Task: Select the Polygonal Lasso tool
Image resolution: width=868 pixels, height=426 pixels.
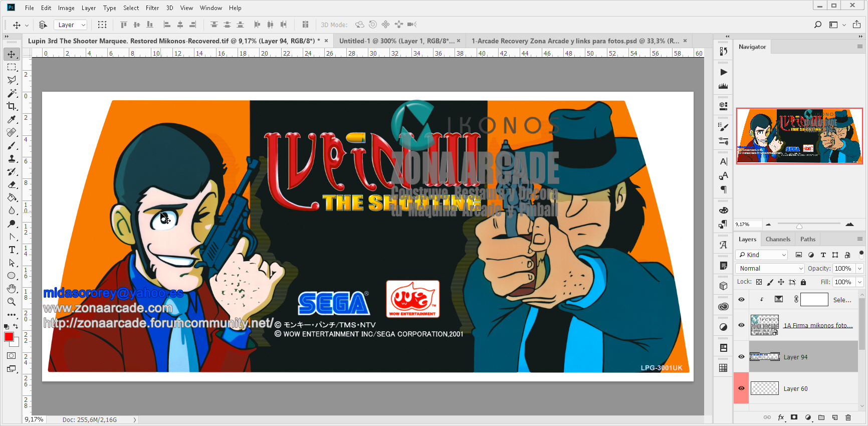Action: coord(12,80)
